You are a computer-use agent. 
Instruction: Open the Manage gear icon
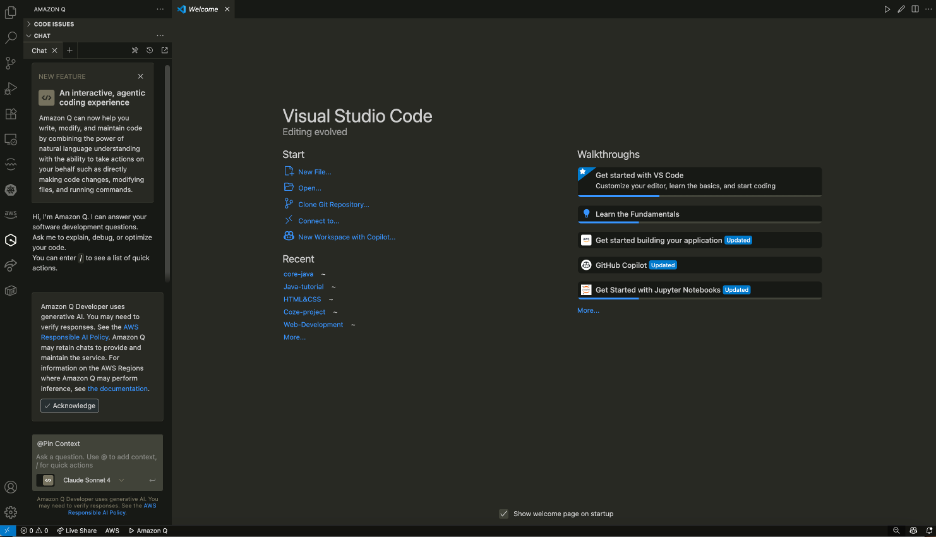[x=11, y=512]
